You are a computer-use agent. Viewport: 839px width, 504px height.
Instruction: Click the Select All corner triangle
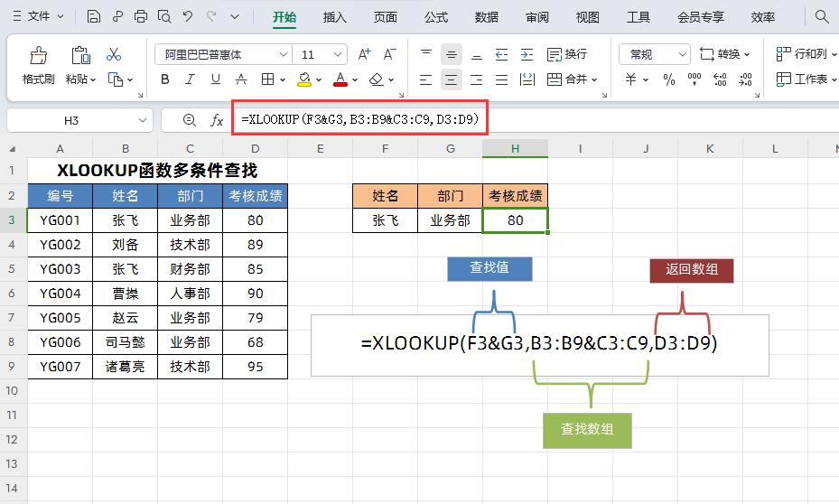pos(13,149)
